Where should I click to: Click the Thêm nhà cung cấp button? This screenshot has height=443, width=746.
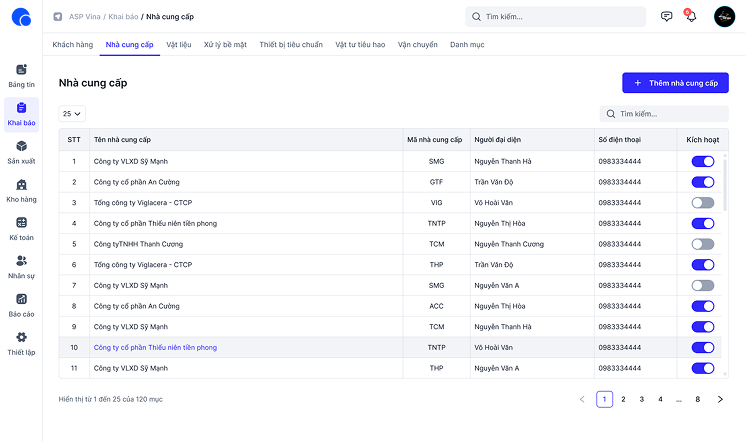click(x=675, y=83)
